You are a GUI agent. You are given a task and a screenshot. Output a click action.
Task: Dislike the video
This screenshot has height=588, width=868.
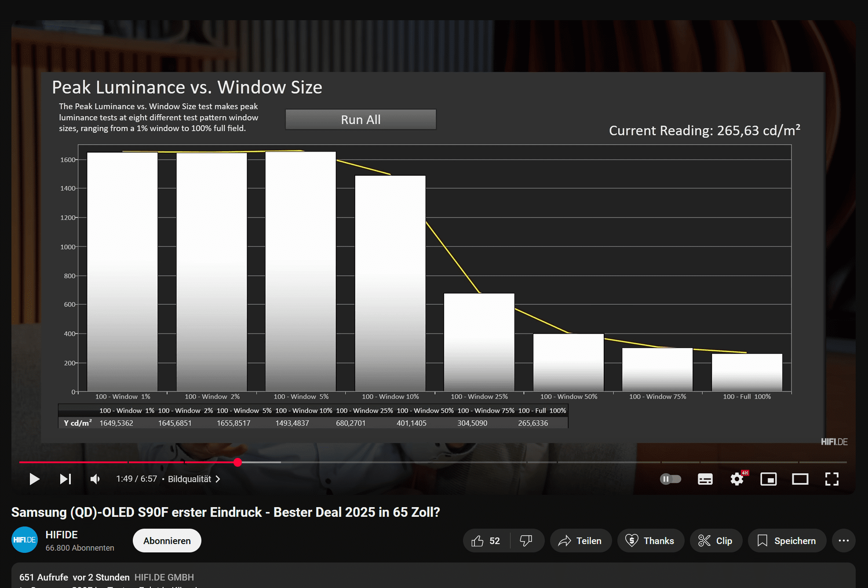coord(526,541)
